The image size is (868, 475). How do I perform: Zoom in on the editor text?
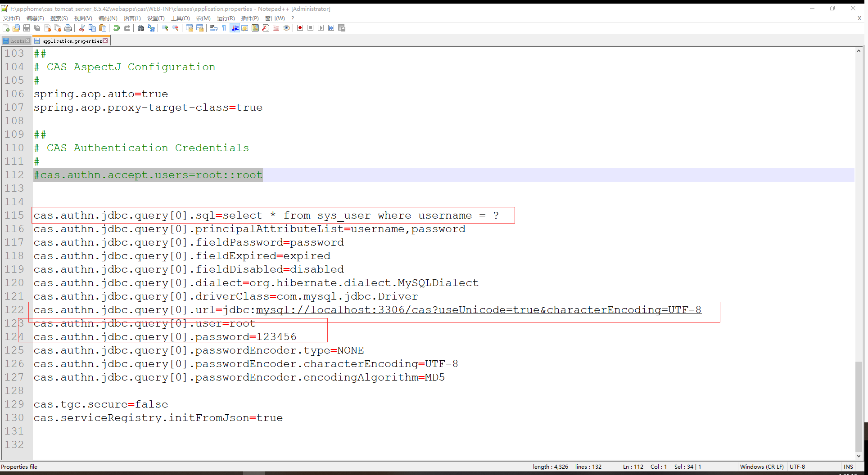point(165,28)
